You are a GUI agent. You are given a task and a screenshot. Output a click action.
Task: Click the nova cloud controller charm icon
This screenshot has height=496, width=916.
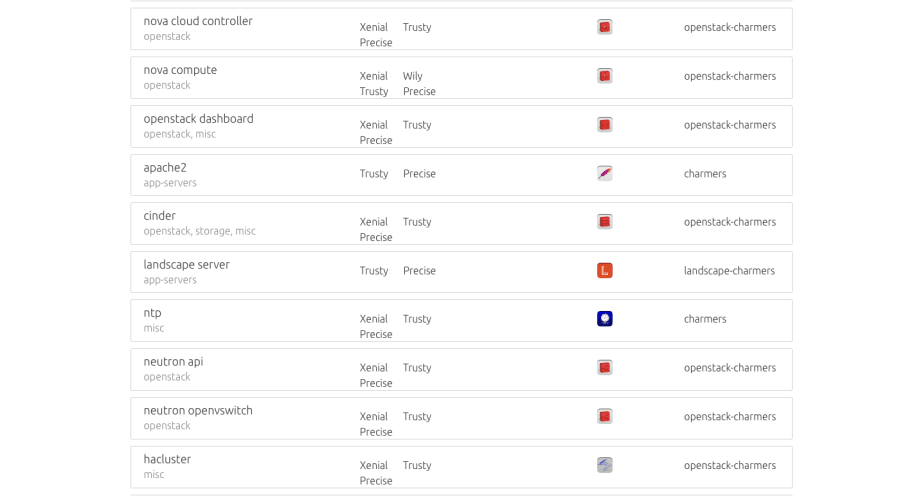(x=605, y=27)
